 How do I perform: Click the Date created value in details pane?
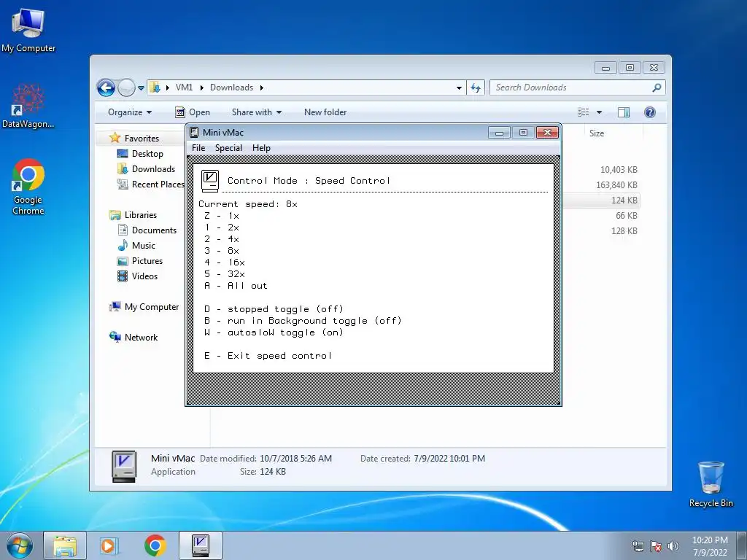449,459
